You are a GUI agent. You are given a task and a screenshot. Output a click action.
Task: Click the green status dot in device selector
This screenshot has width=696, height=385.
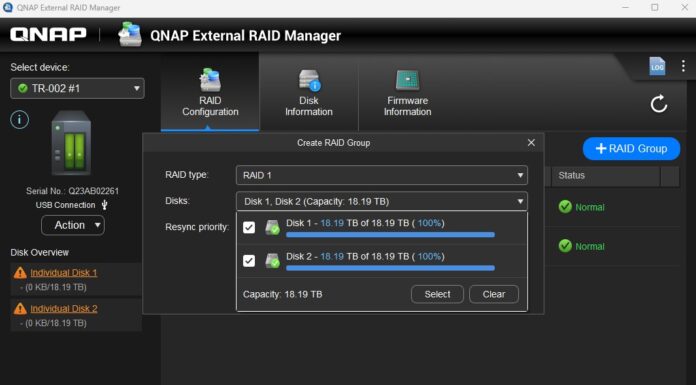(x=23, y=88)
